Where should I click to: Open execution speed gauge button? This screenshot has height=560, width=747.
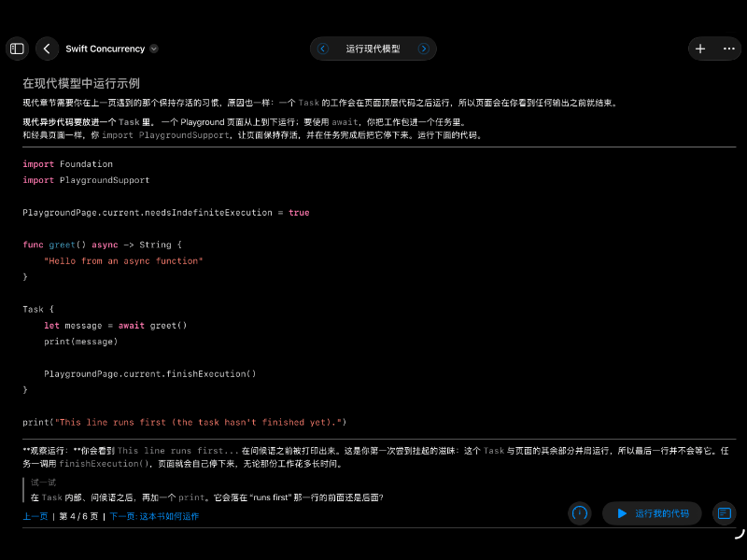click(x=580, y=513)
